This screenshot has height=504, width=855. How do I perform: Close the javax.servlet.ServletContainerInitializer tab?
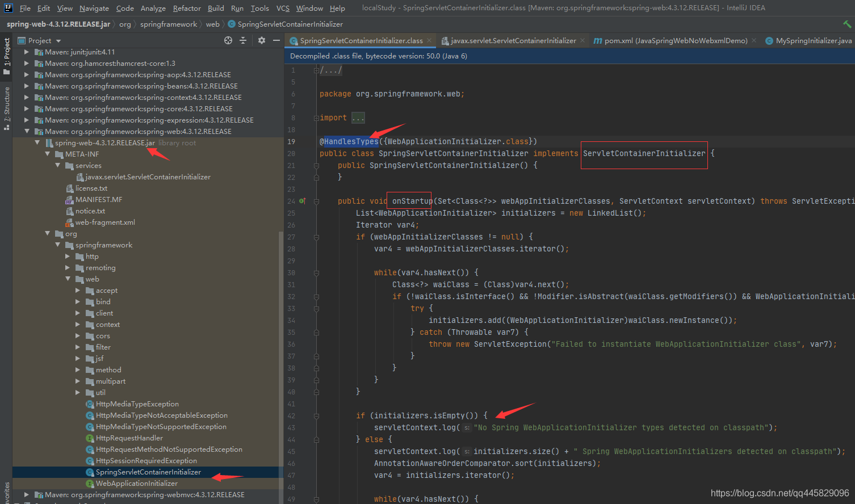(582, 40)
